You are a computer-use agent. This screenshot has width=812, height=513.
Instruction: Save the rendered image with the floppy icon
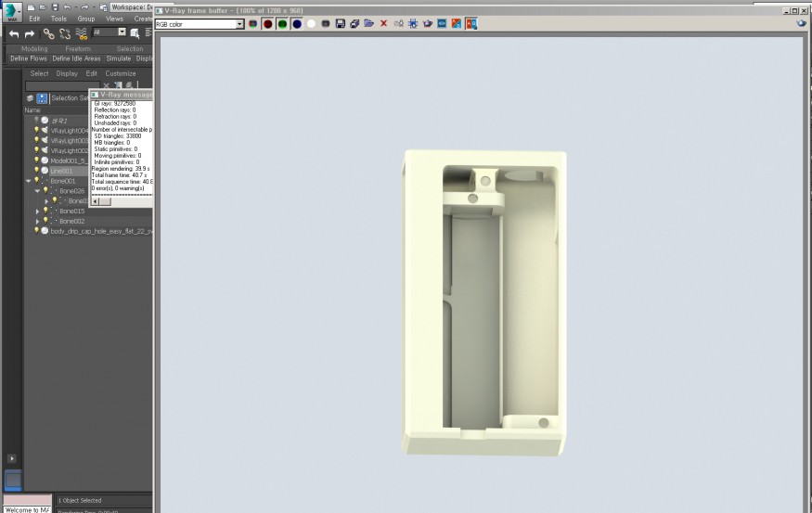tap(341, 23)
